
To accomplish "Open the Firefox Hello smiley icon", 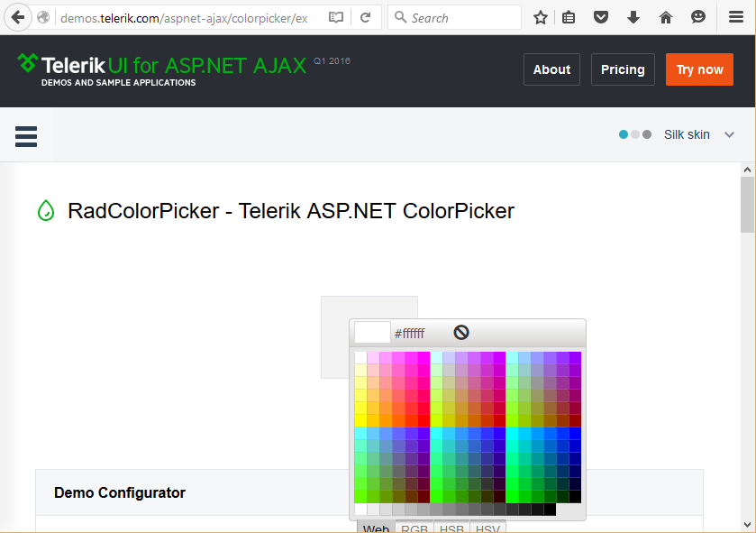I will (x=697, y=17).
